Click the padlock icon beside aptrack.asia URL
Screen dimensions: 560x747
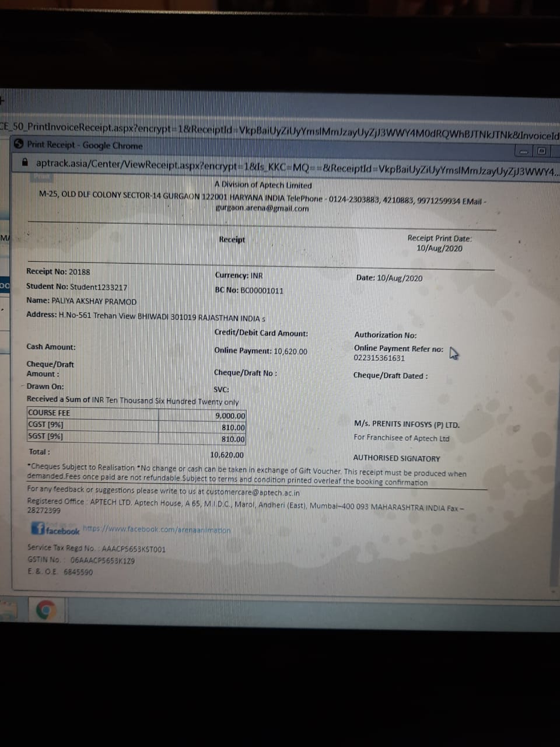coord(24,163)
